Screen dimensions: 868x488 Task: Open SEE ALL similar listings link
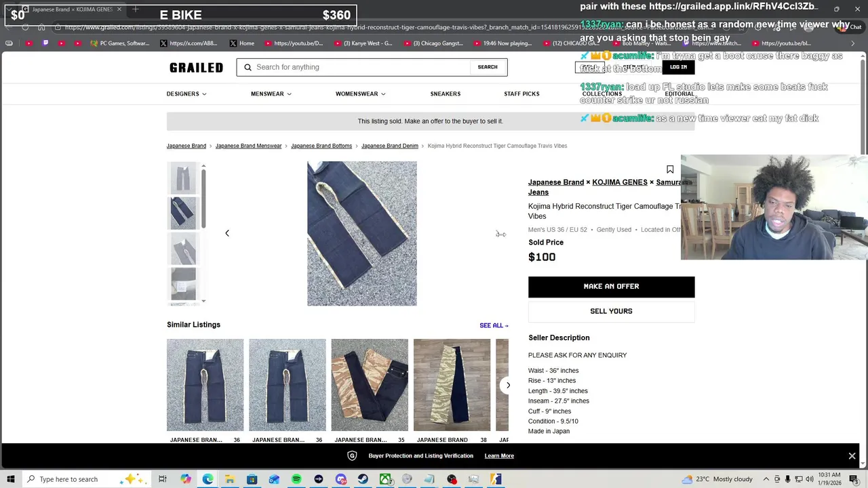point(494,325)
